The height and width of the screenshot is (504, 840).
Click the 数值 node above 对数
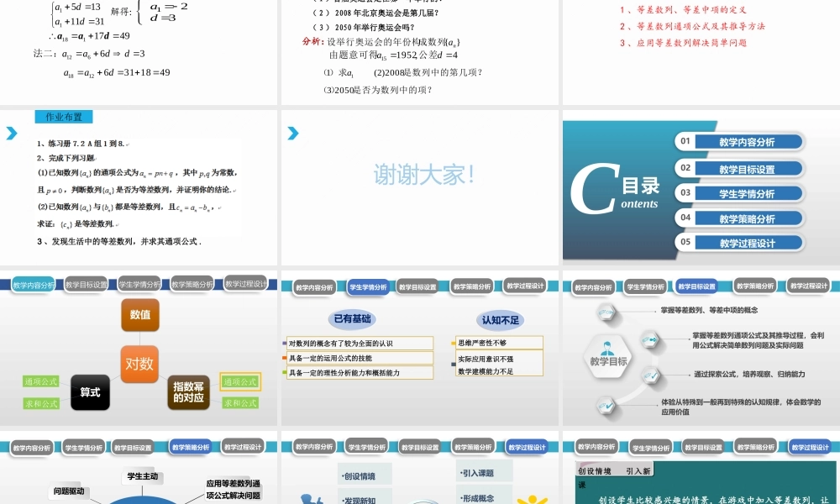(139, 315)
